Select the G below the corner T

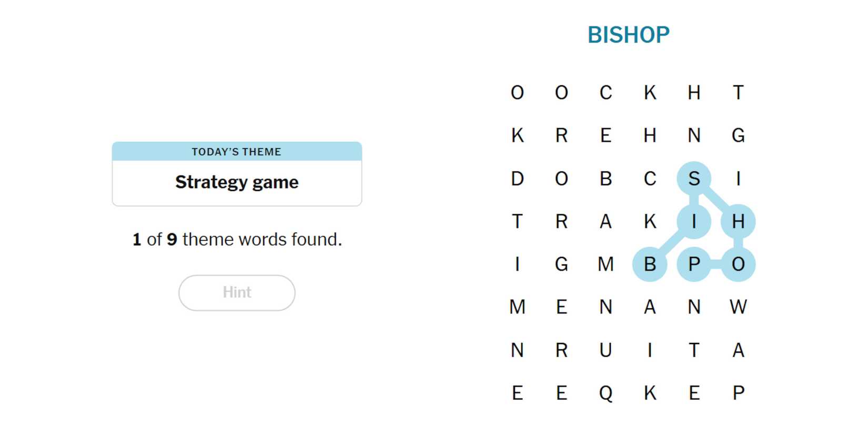738,136
